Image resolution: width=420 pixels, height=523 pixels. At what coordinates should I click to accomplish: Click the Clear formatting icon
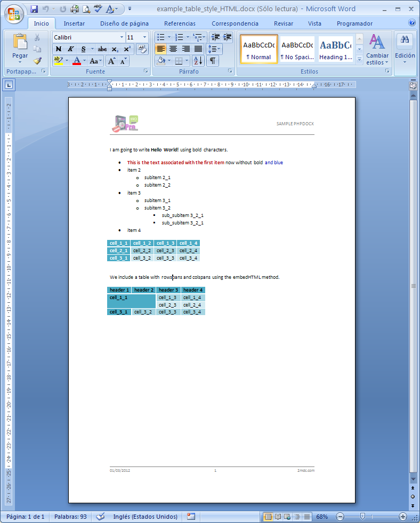pos(142,49)
